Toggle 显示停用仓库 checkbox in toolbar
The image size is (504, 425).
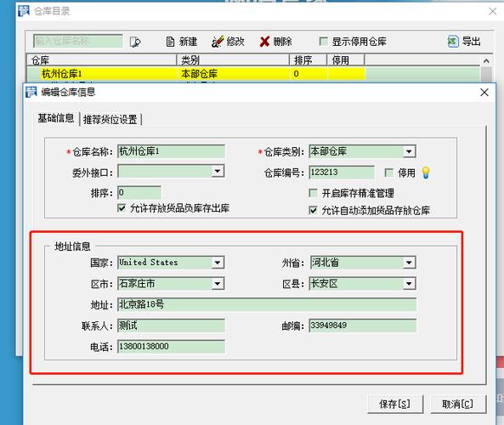323,42
